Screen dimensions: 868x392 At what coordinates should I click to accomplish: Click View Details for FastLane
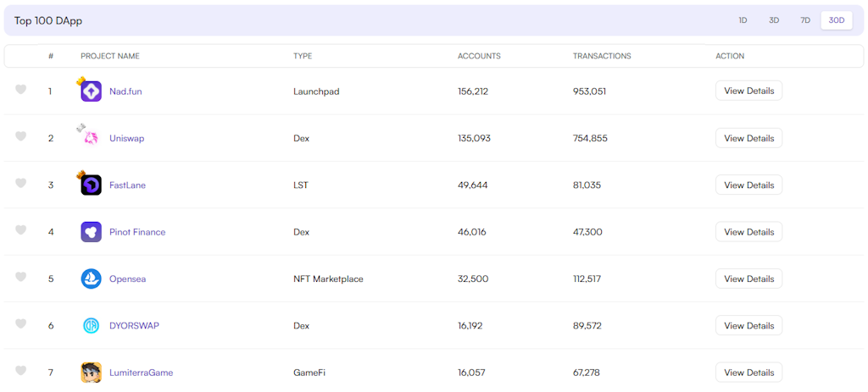pos(748,185)
